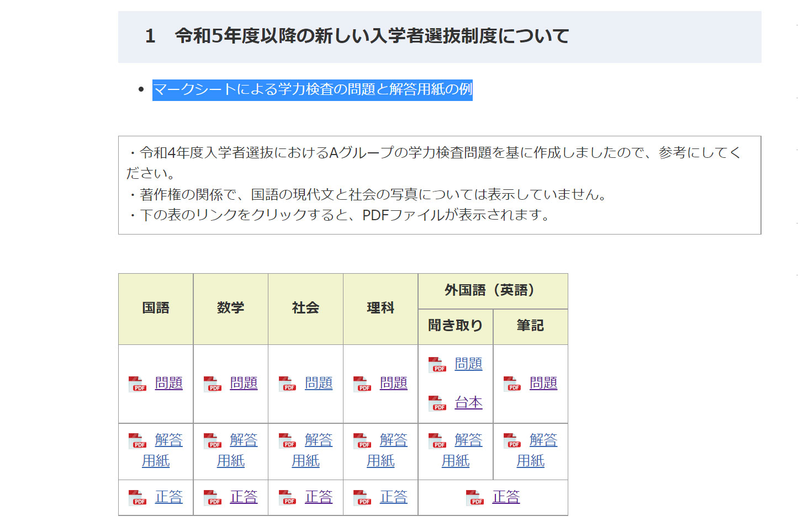Image resolution: width=798 pixels, height=532 pixels.
Task: Open the 聞き取り 問題 PDF icon
Action: (437, 365)
